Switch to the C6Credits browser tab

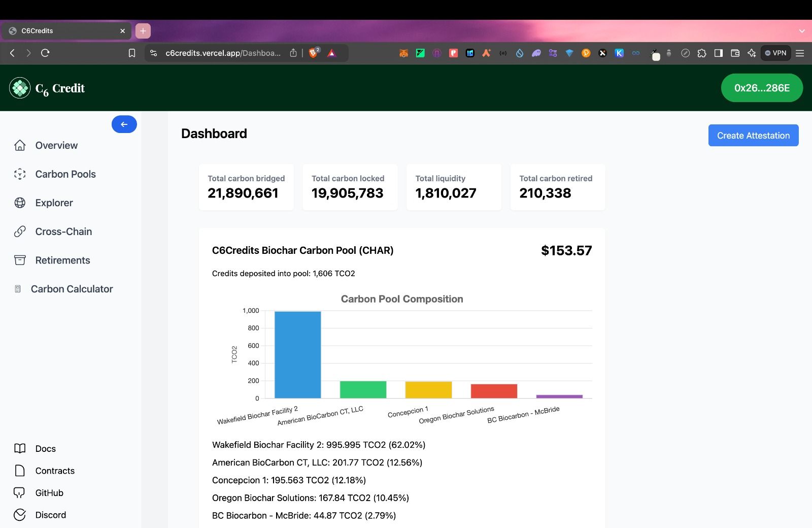click(66, 31)
